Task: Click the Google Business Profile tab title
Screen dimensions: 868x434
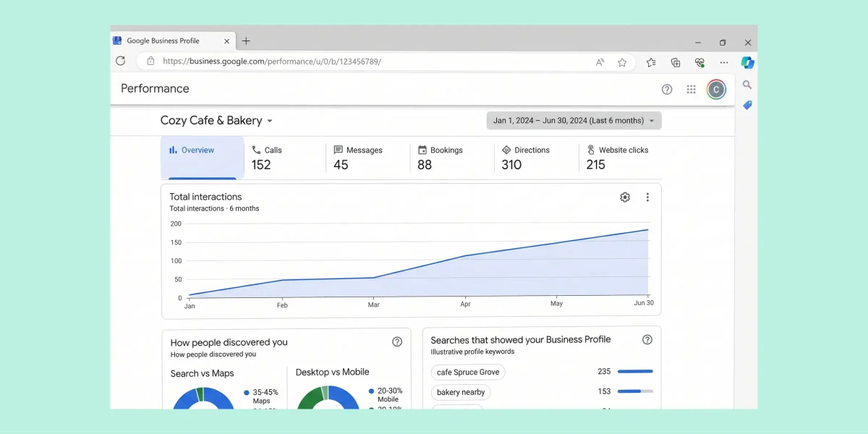Action: (163, 41)
